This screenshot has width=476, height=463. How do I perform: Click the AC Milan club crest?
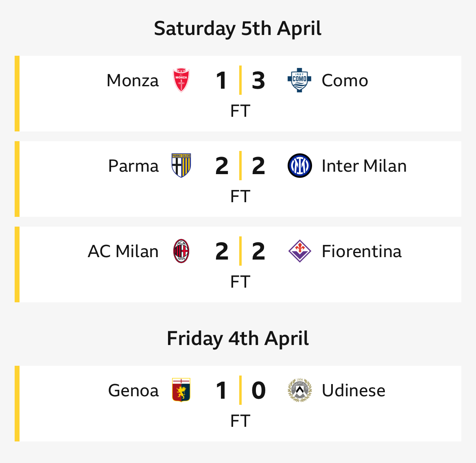[181, 251]
